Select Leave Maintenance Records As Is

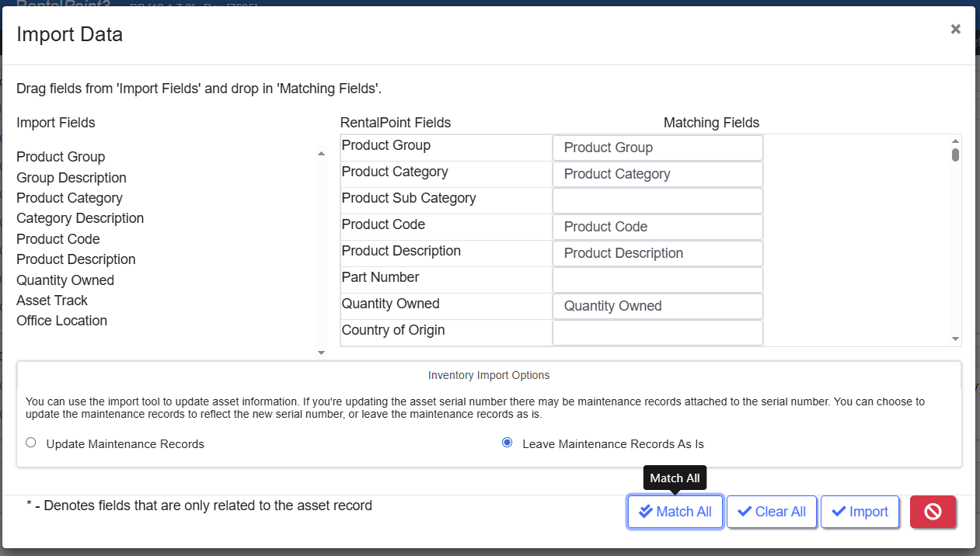click(507, 443)
